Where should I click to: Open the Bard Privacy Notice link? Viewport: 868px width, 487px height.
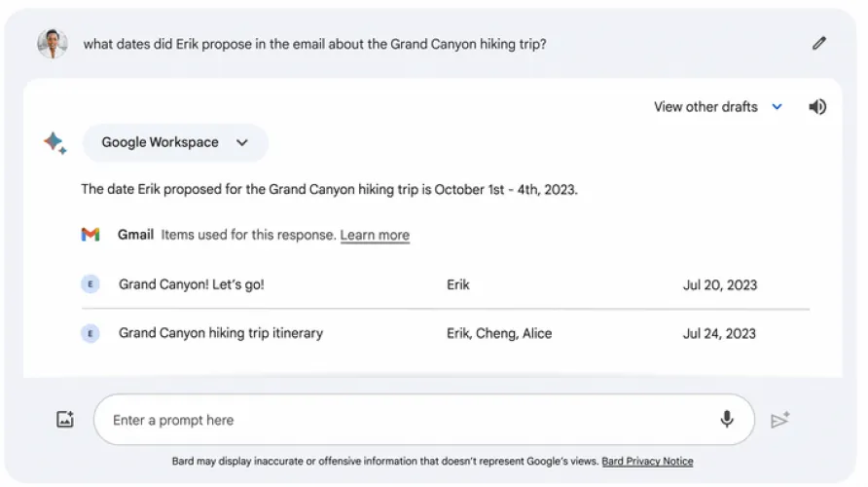(647, 462)
